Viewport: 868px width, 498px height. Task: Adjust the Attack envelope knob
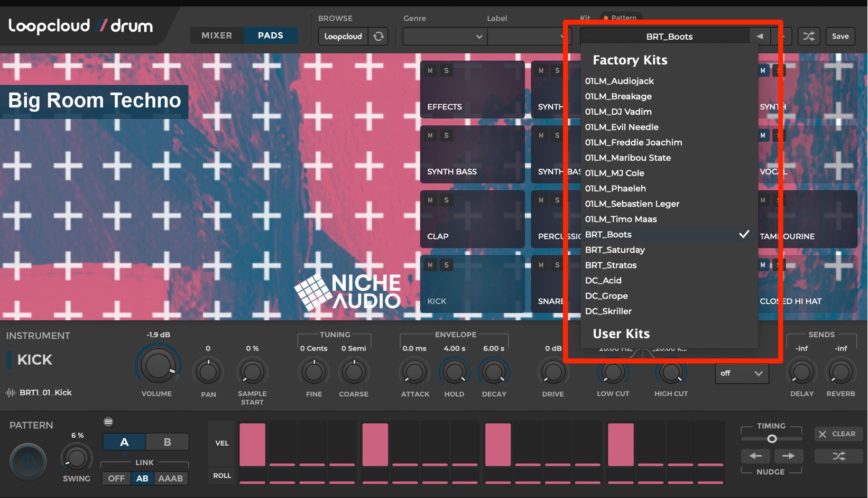click(x=415, y=372)
